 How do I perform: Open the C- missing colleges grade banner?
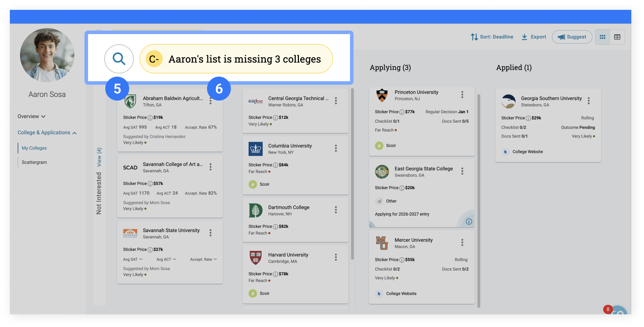[x=236, y=59]
